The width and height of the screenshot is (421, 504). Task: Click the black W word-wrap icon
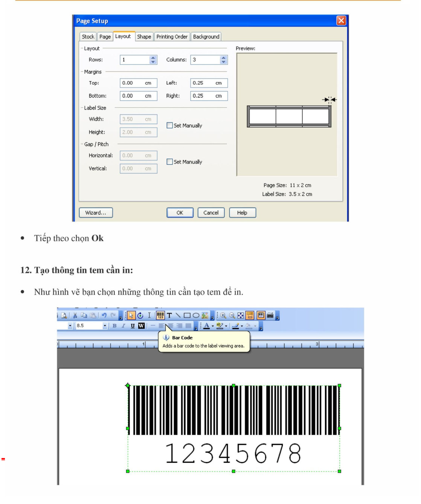click(141, 326)
